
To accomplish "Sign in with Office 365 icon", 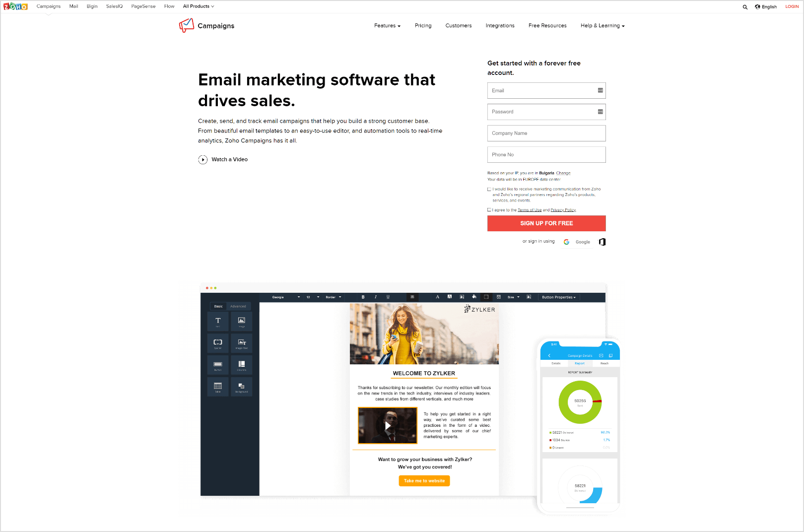I will [602, 242].
